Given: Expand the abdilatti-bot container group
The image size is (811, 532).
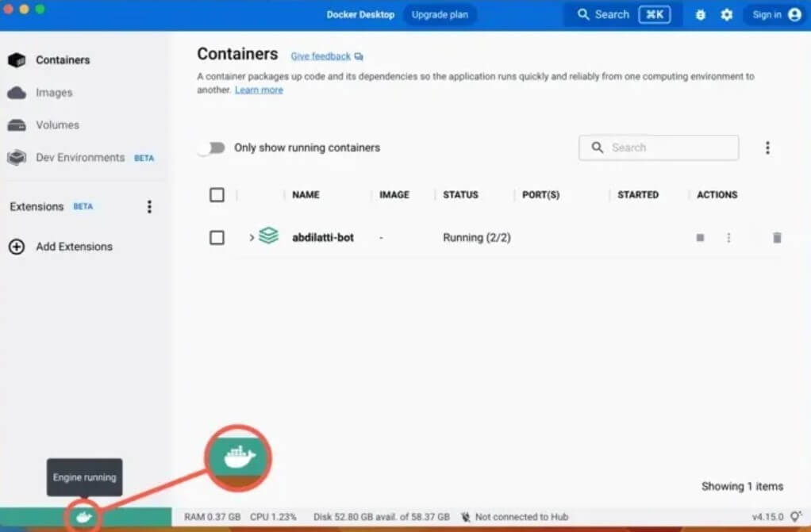Looking at the screenshot, I should (x=252, y=238).
